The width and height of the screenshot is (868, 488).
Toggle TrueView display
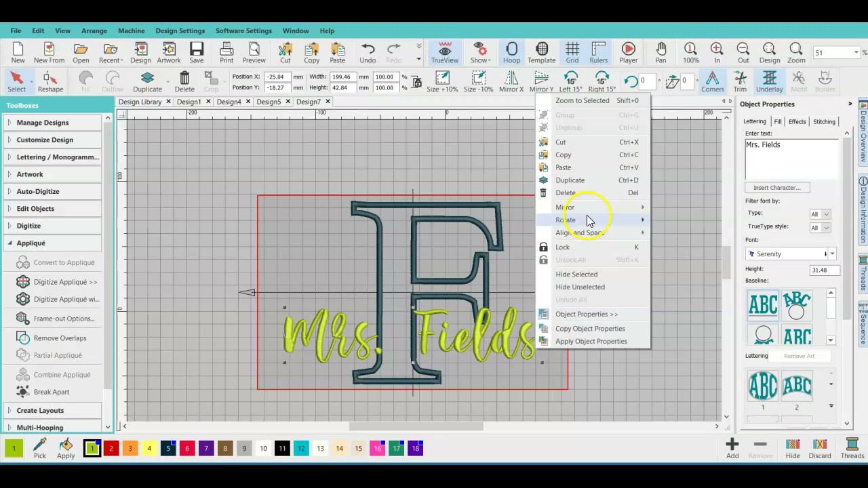[x=445, y=53]
